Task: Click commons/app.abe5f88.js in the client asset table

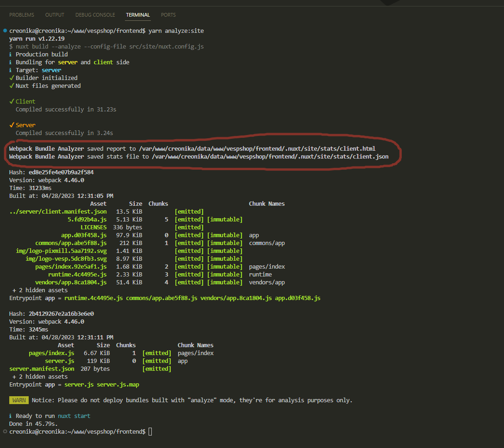Action: coord(71,243)
